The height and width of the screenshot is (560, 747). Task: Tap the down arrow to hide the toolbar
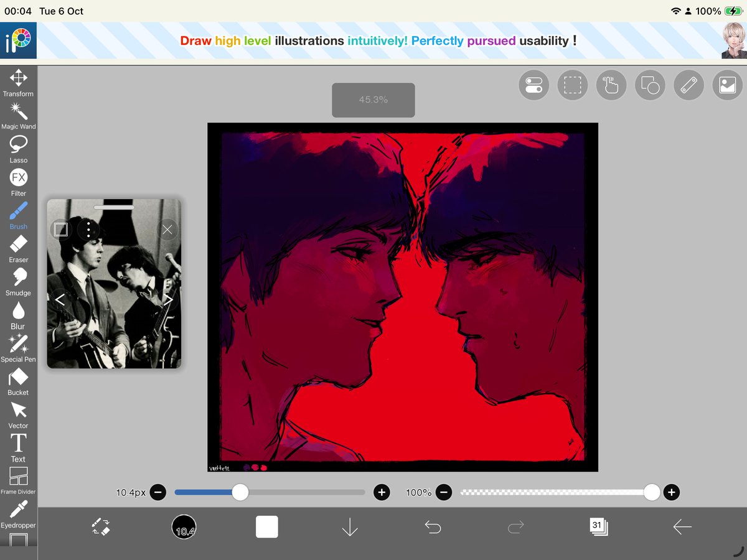350,527
